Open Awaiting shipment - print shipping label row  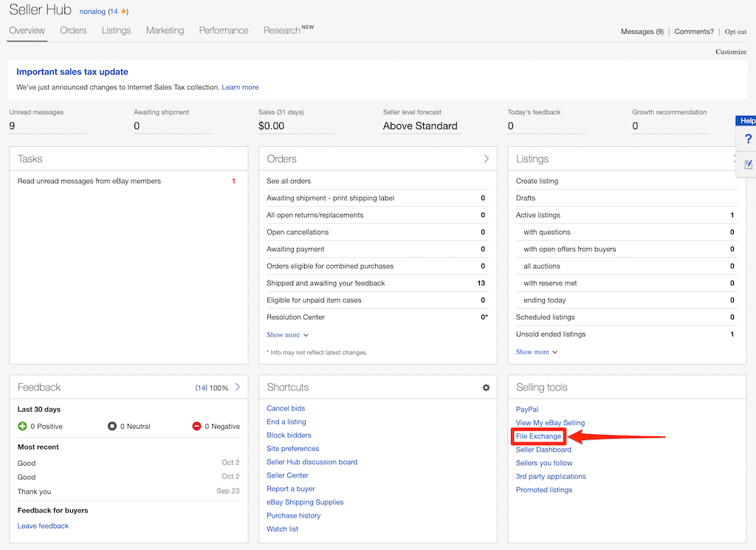(x=376, y=198)
